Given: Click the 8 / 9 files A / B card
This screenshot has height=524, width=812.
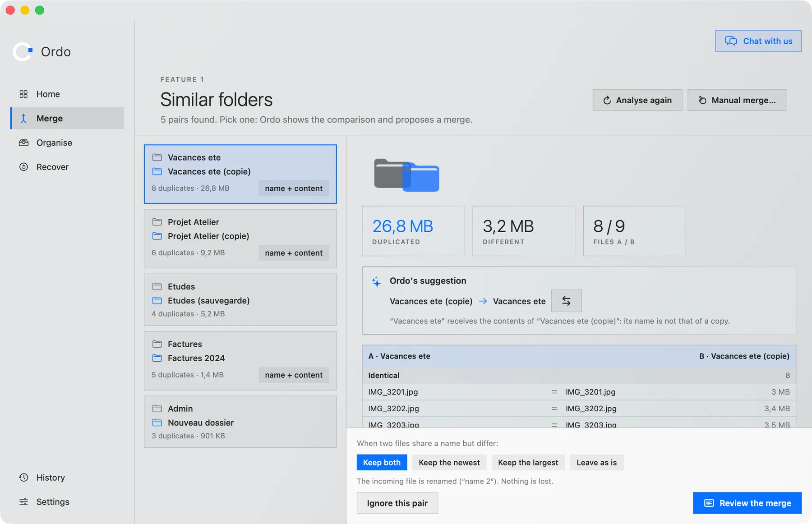Looking at the screenshot, I should 634,231.
